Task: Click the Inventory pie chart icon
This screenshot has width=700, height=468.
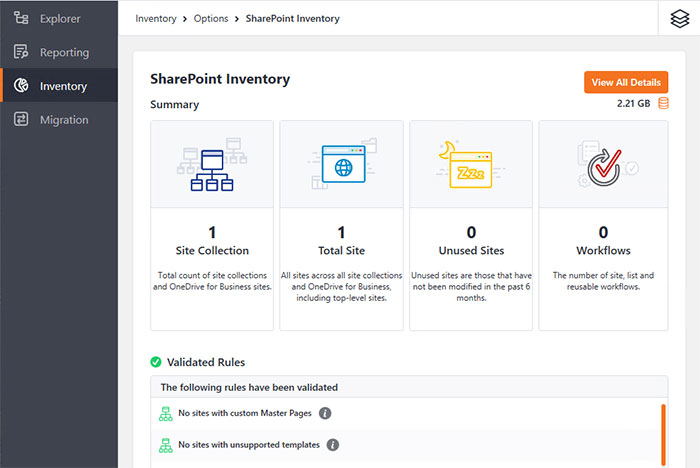Action: pyautogui.click(x=21, y=85)
